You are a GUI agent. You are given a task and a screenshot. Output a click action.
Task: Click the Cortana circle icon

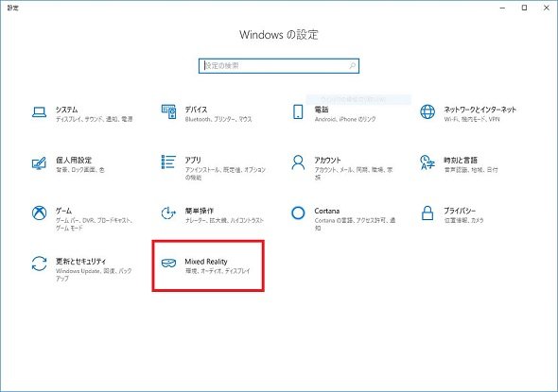(298, 213)
